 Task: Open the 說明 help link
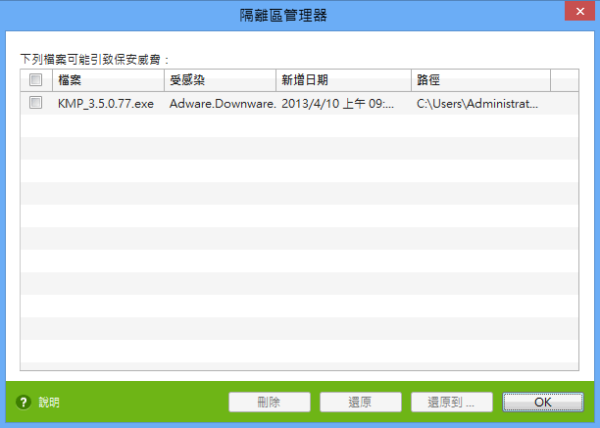(49, 402)
